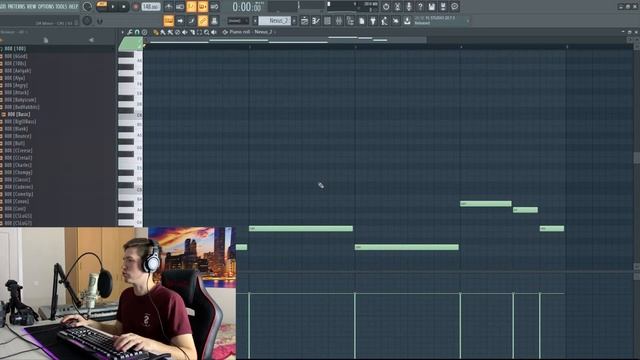Click the C5 piano key

130,190
